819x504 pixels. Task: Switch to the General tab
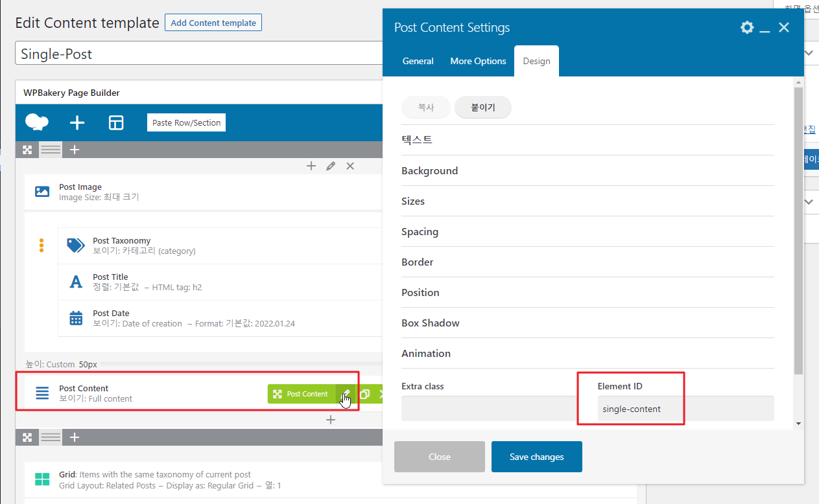(418, 61)
